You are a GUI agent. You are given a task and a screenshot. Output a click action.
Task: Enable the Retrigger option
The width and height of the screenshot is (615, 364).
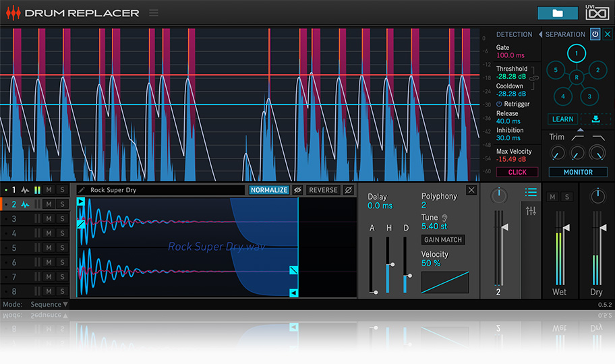pyautogui.click(x=499, y=104)
